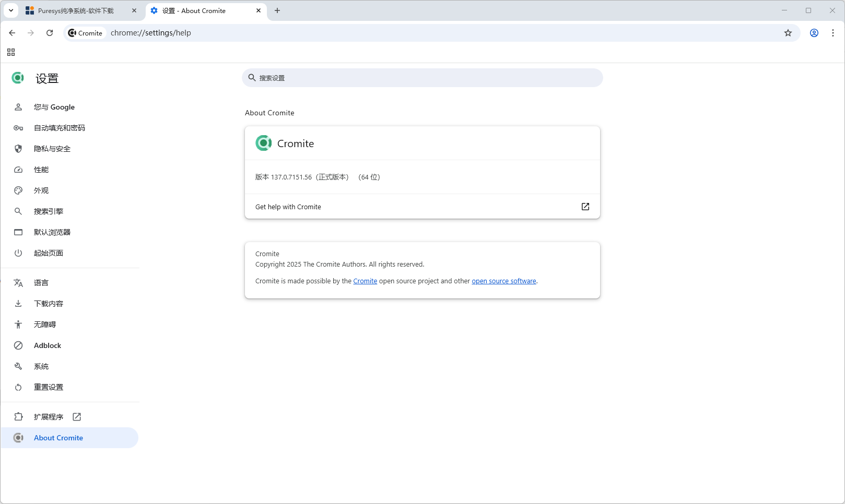845x504 pixels.
Task: Open 外观 appearance settings
Action: click(41, 190)
